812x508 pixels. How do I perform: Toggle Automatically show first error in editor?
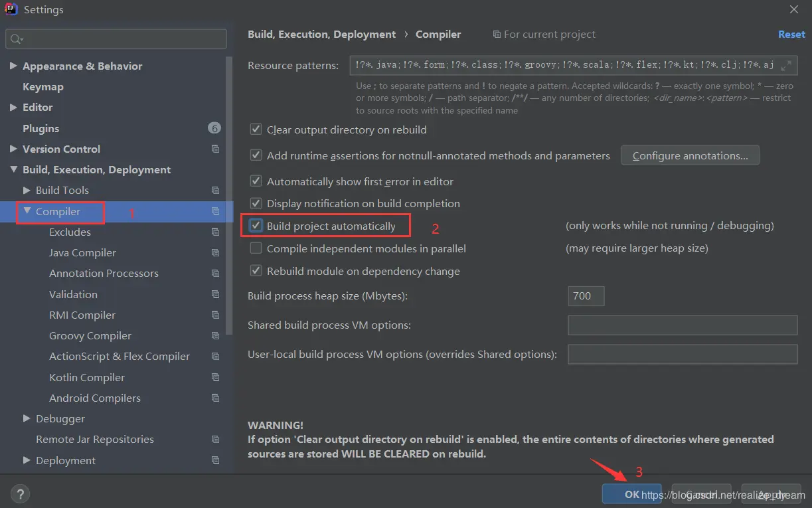256,181
